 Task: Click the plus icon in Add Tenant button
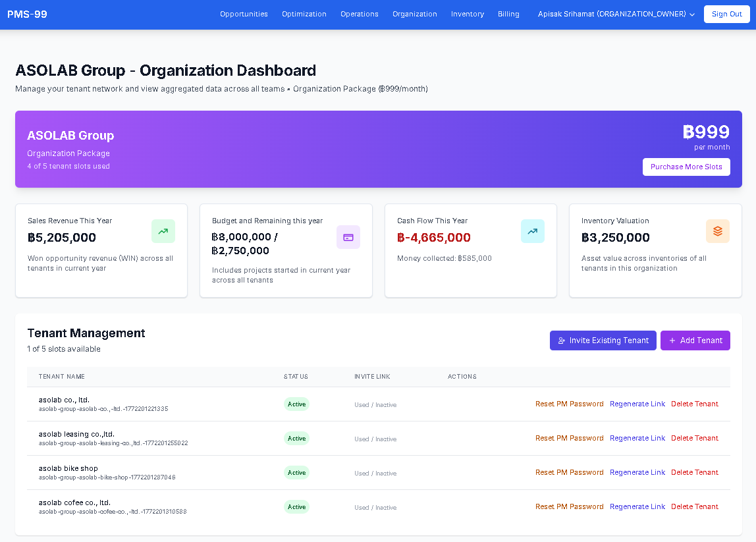pos(672,340)
